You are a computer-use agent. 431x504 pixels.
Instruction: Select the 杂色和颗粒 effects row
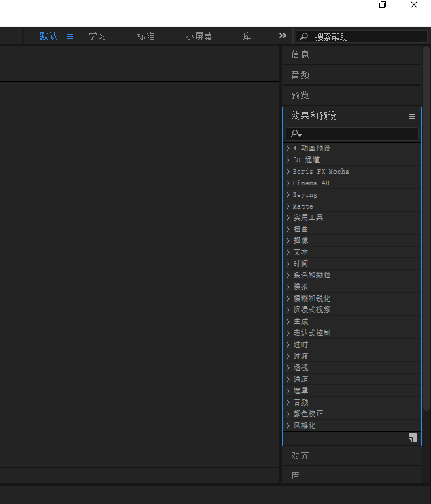pos(352,276)
